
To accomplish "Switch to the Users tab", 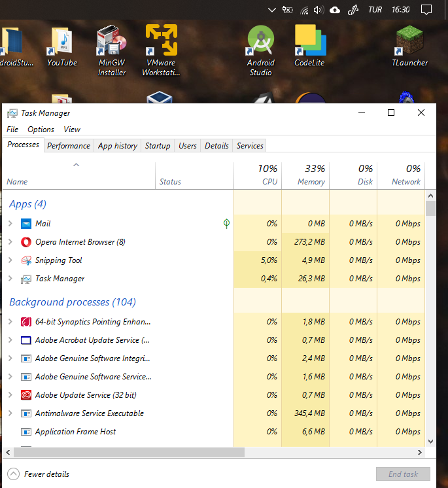I will tap(188, 146).
